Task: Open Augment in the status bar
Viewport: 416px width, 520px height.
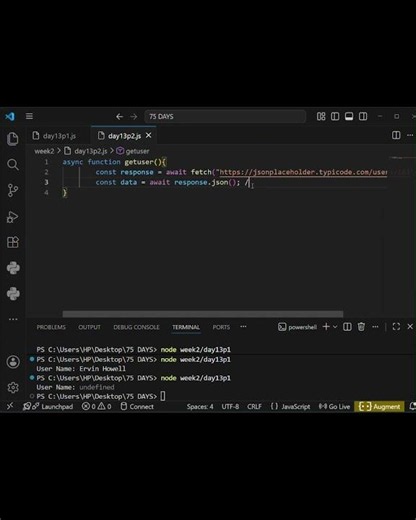Action: [379, 406]
